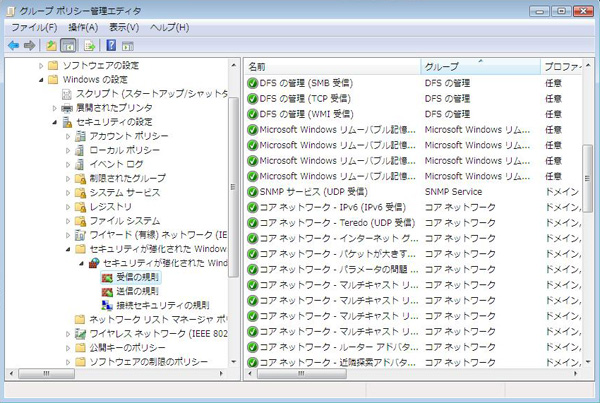
Task: Select the rule DFS の管理 (TCP 受信)
Action: (305, 99)
